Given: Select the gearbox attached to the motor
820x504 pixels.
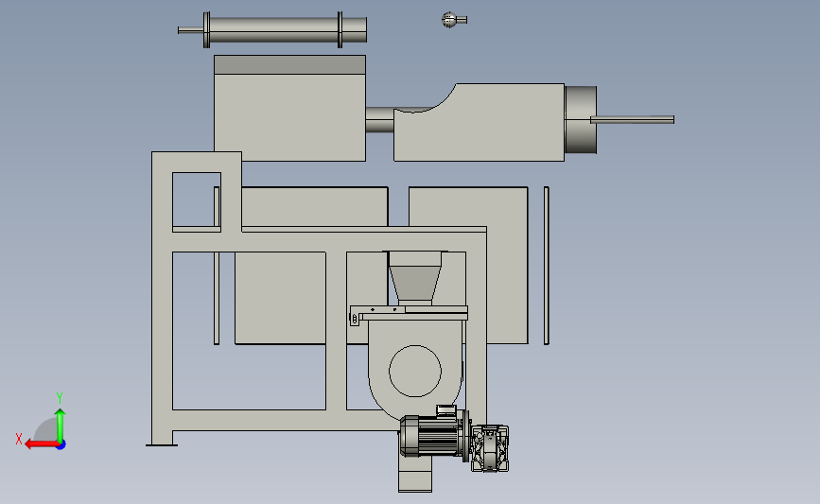Looking at the screenshot, I should pyautogui.click(x=490, y=448).
